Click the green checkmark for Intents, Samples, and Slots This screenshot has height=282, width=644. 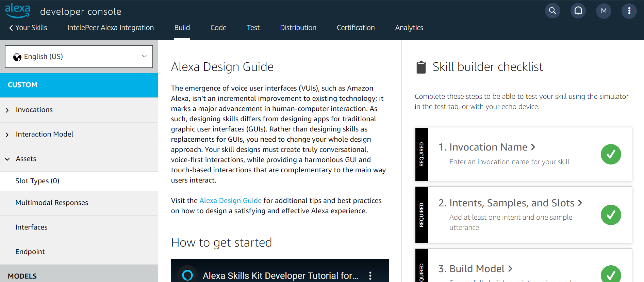tap(611, 215)
